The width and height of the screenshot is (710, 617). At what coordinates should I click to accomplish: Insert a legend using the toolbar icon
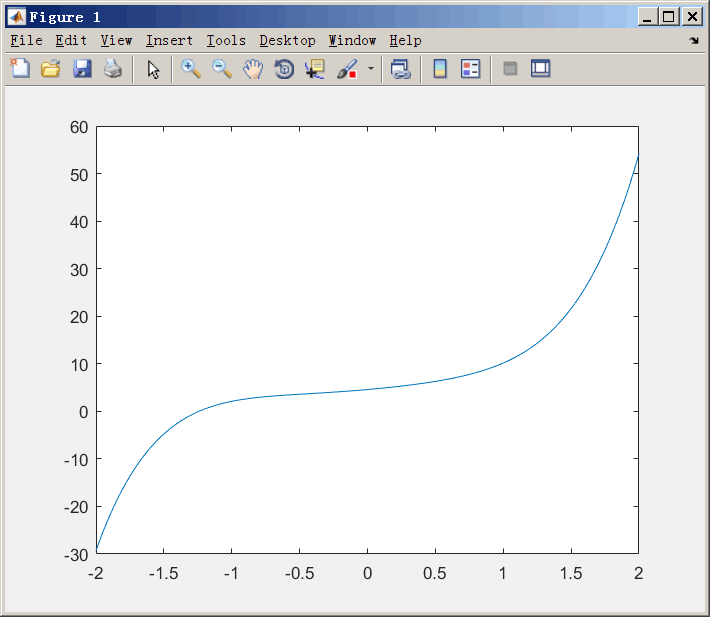tap(470, 69)
